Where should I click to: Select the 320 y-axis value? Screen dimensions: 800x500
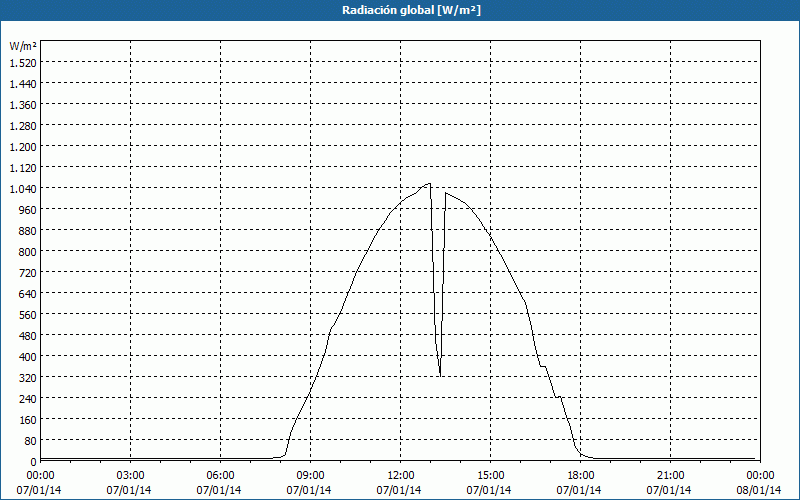pos(28,378)
